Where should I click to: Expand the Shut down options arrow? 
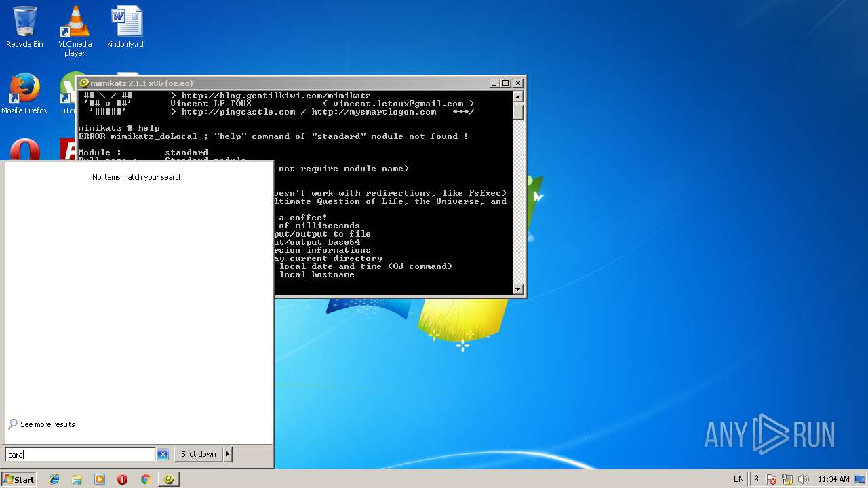(x=228, y=454)
